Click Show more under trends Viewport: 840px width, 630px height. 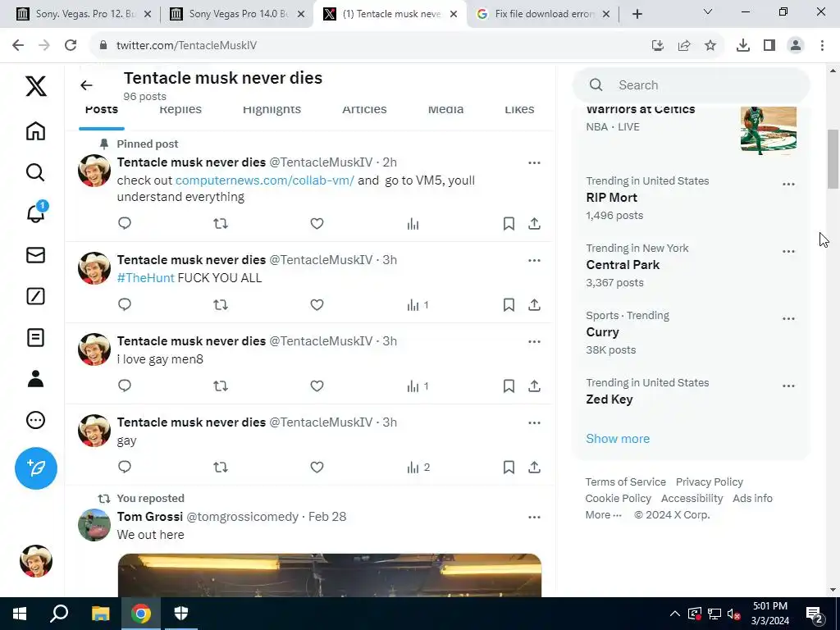click(x=618, y=439)
